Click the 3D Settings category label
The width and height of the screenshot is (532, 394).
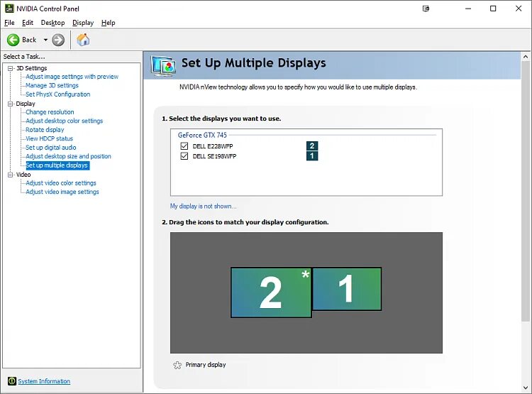click(31, 68)
